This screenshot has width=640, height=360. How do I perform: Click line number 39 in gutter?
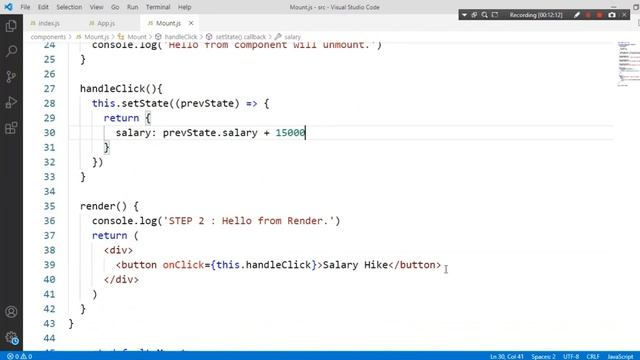point(49,265)
